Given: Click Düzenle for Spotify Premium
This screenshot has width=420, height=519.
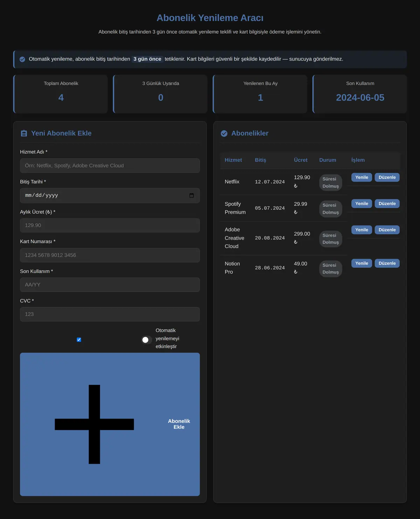Looking at the screenshot, I should (387, 204).
